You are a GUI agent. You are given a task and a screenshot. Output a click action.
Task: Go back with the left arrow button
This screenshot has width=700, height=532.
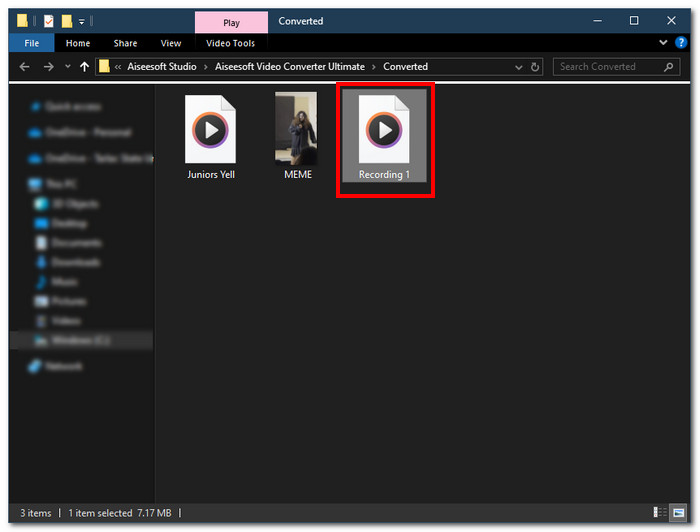(25, 67)
